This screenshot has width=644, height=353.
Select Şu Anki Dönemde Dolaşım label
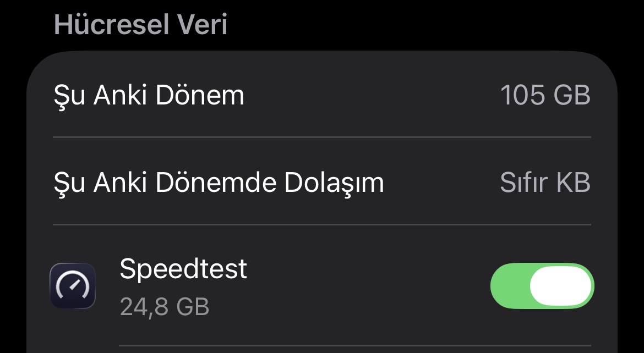219,183
